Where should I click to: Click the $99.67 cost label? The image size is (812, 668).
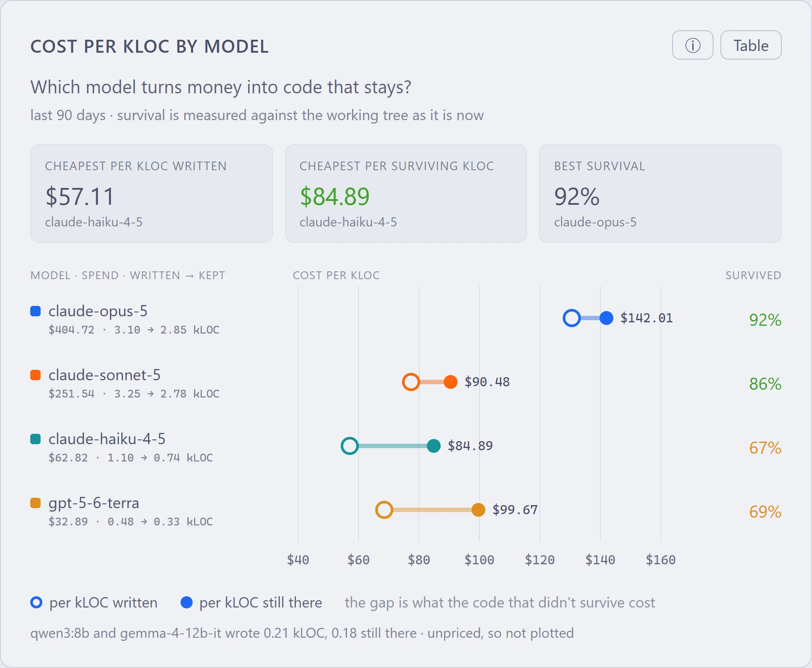(x=515, y=510)
